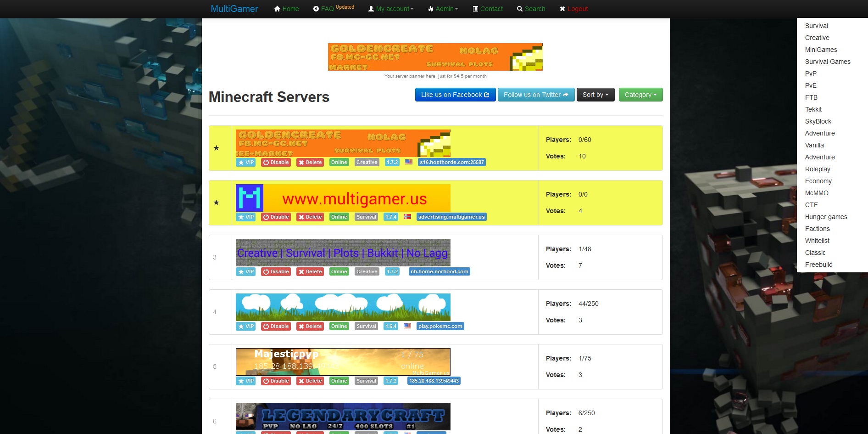The height and width of the screenshot is (434, 868).
Task: Select Survival in category list
Action: [x=817, y=26]
